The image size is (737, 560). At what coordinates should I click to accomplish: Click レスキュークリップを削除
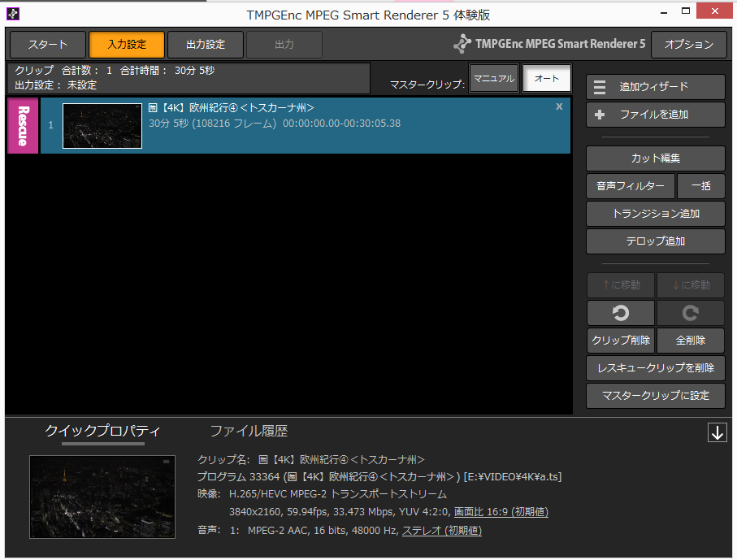tap(655, 368)
